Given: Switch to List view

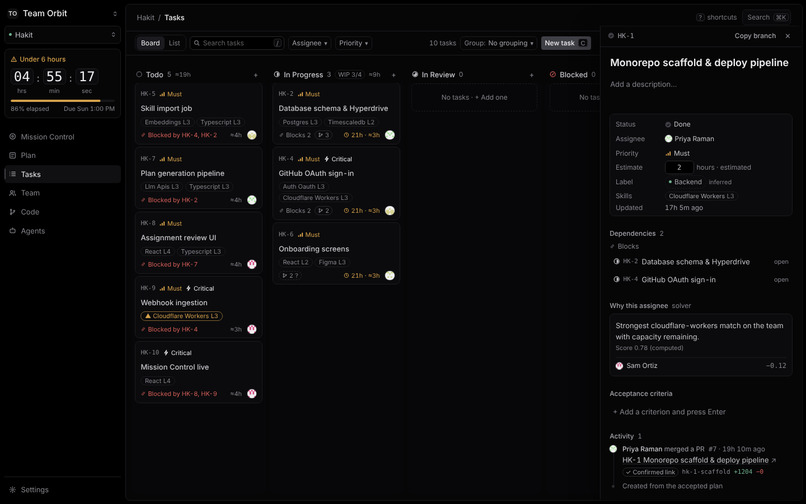Looking at the screenshot, I should 174,43.
